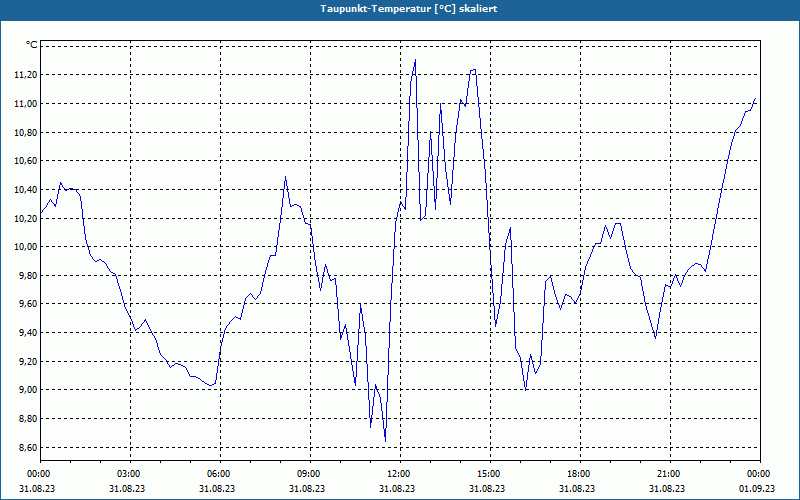Viewport: 800px width, 500px height.
Task: Click the '31.08.23' date beneath 06:00
Action: 217,488
